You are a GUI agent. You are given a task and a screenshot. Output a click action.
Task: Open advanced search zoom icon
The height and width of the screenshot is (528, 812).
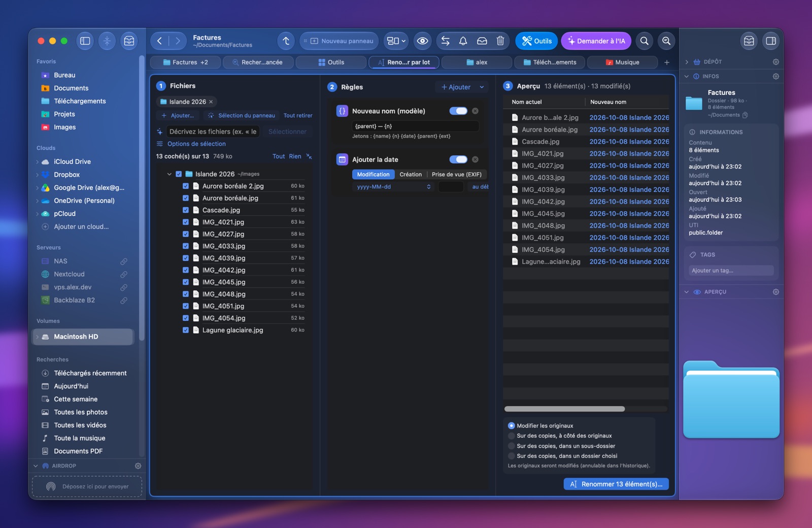point(666,41)
